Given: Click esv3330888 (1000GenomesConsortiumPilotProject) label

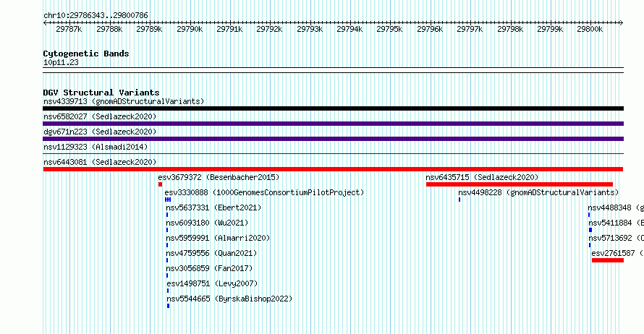Looking at the screenshot, I should coord(264,192).
